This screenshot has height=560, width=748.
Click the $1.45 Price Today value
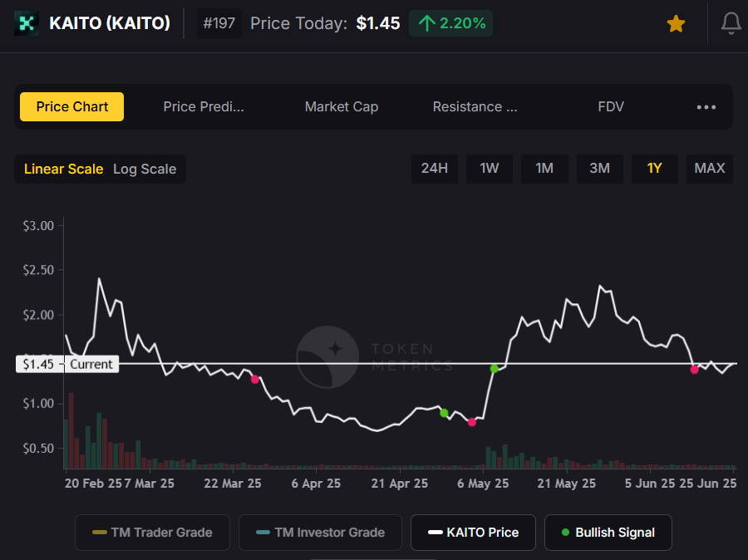pos(378,23)
